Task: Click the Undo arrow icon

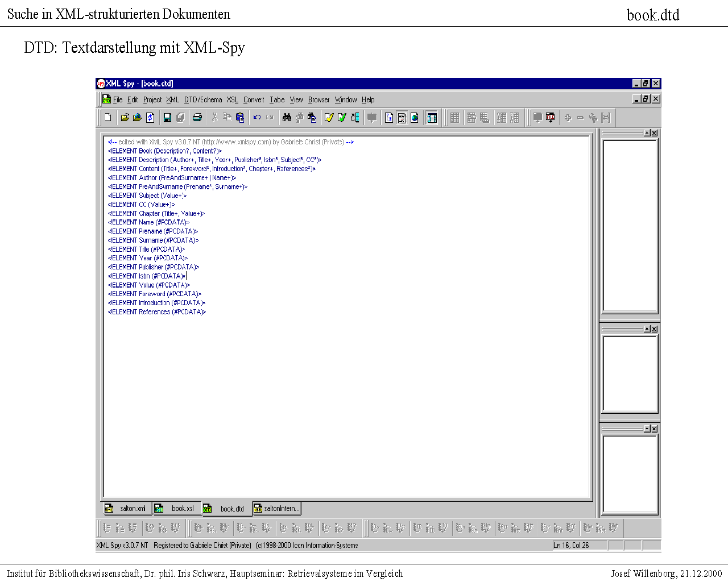Action: [257, 118]
